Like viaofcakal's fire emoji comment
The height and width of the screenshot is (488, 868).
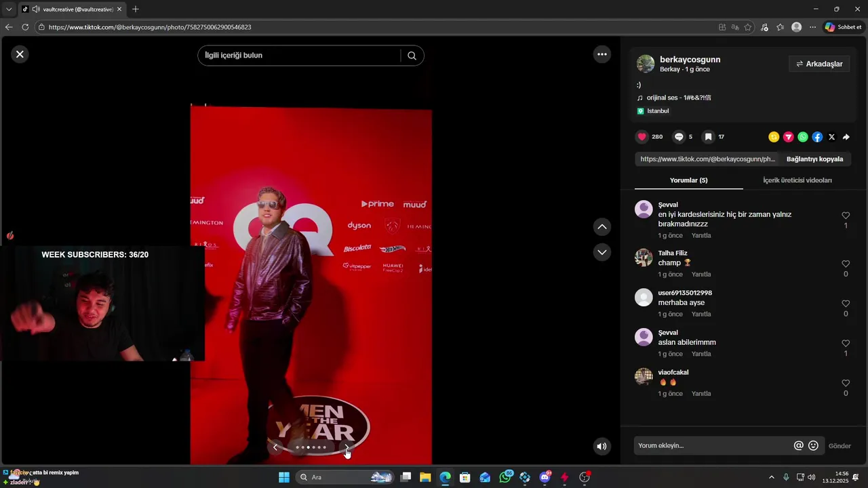pyautogui.click(x=846, y=384)
